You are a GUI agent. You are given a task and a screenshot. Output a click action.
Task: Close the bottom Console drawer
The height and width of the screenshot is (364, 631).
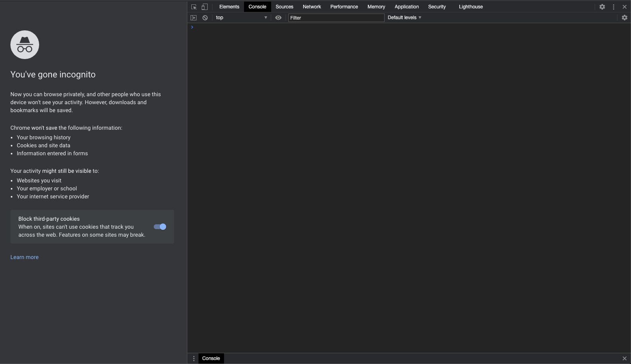point(625,358)
